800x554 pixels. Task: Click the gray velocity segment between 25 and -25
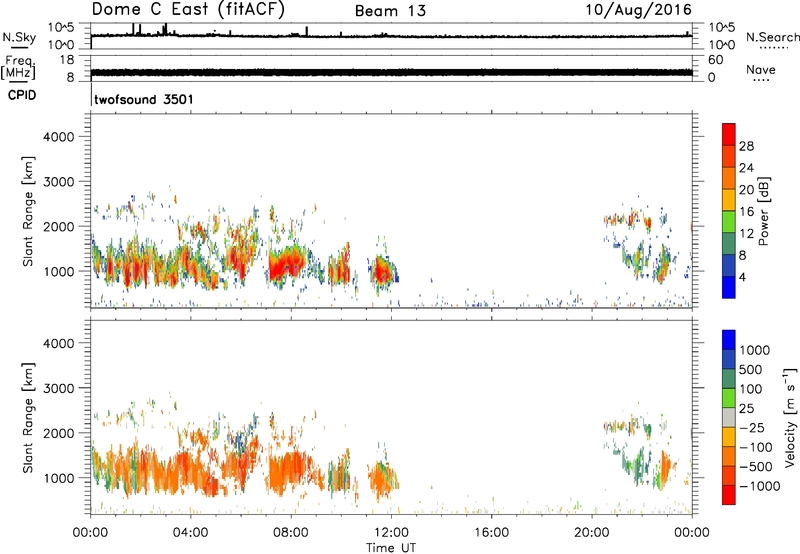(729, 417)
